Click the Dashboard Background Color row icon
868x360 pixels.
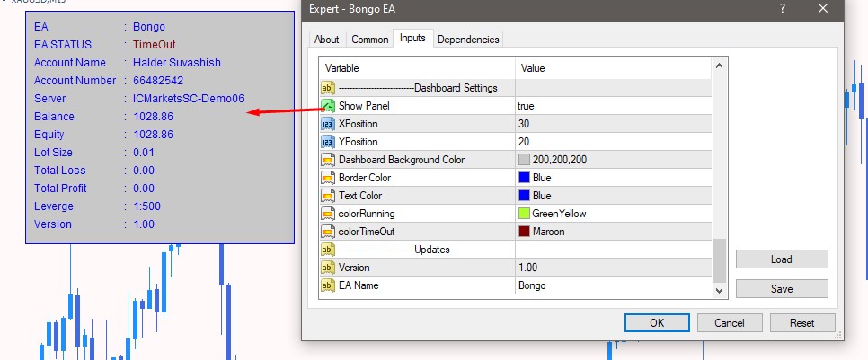coord(328,160)
